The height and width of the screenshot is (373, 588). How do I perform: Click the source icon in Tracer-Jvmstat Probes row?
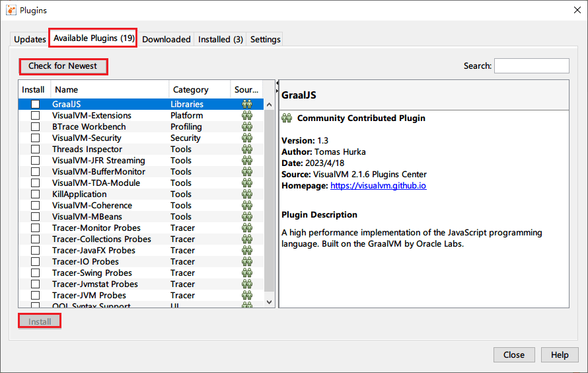(x=246, y=284)
